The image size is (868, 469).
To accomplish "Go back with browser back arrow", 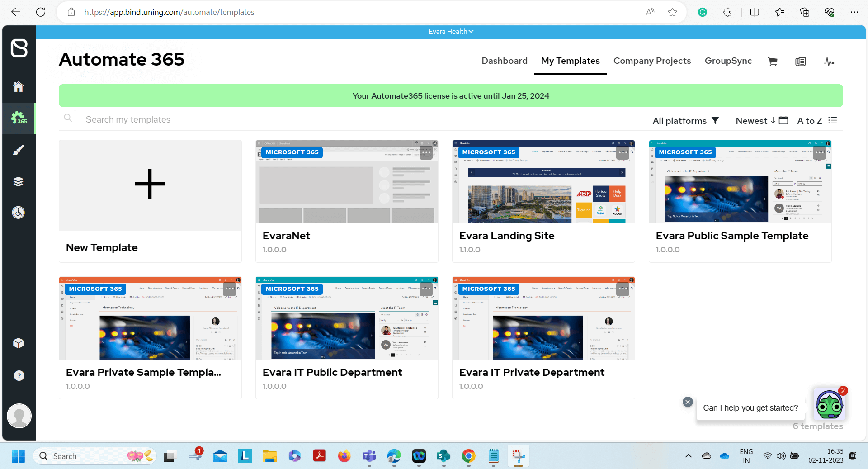I will point(16,12).
